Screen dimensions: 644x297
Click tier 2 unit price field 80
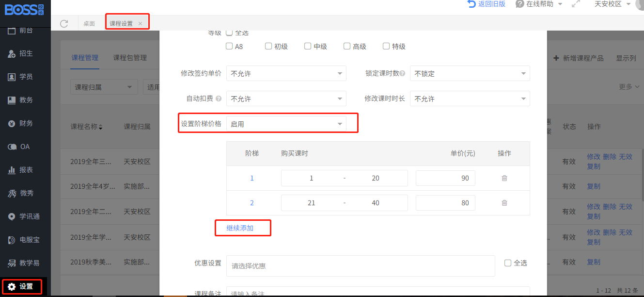click(445, 203)
